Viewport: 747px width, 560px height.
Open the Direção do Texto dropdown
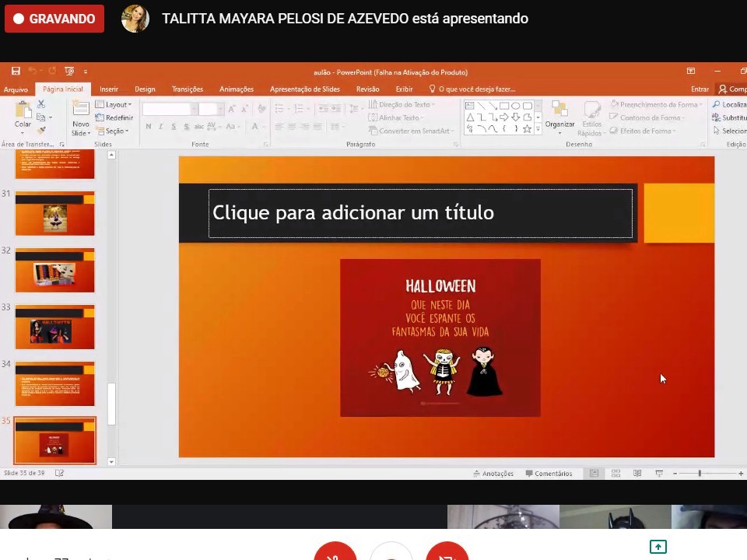tap(402, 104)
